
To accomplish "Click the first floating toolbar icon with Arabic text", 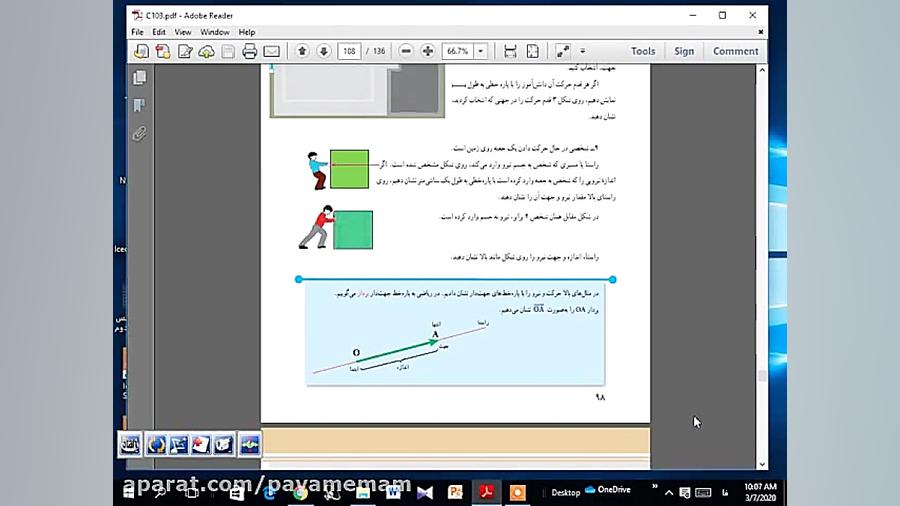I will coord(130,445).
